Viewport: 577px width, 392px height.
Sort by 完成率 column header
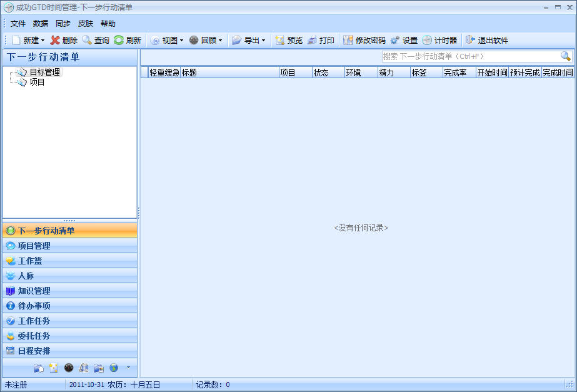tap(459, 73)
